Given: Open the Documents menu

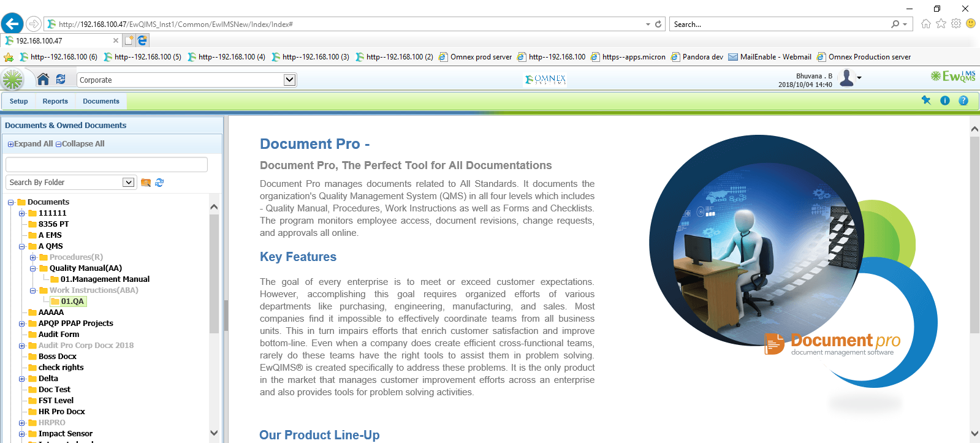Looking at the screenshot, I should (101, 101).
